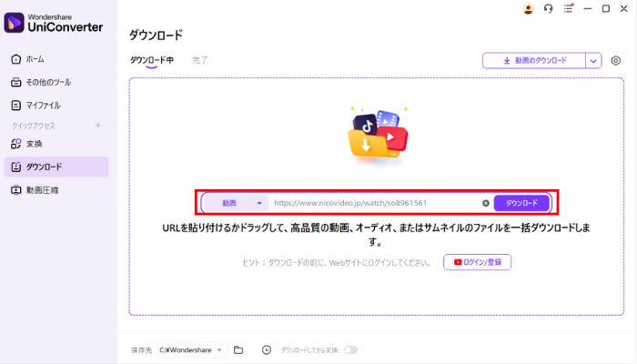Click the 動画のダウンロード button
Image resolution: width=637 pixels, height=364 pixels.
pos(534,61)
